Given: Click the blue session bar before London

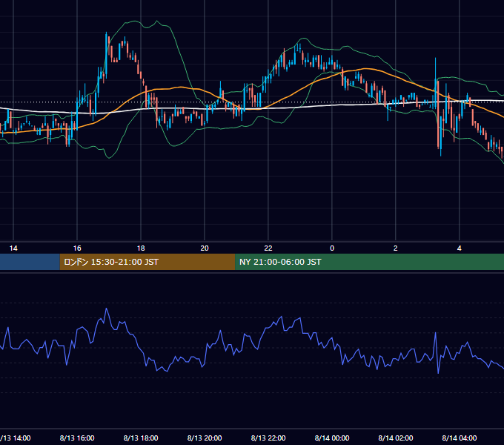Looking at the screenshot, I should point(30,262).
